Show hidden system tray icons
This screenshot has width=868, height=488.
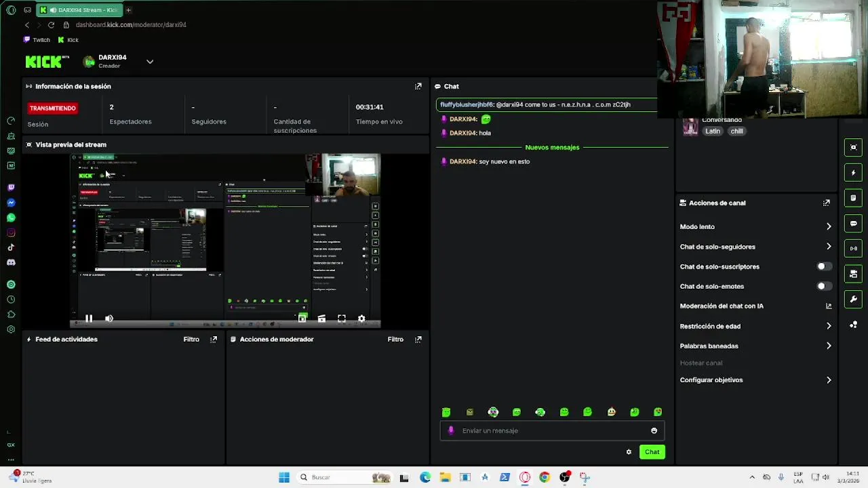click(x=751, y=477)
